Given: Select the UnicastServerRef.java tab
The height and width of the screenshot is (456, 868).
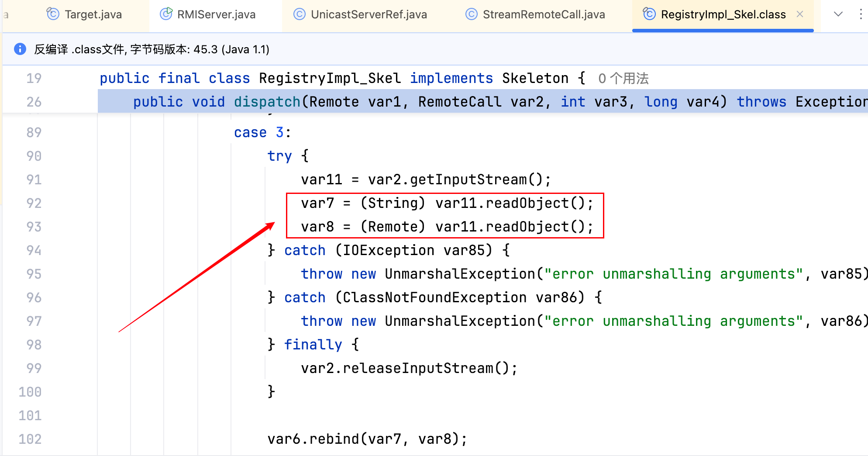Looking at the screenshot, I should pos(369,14).
